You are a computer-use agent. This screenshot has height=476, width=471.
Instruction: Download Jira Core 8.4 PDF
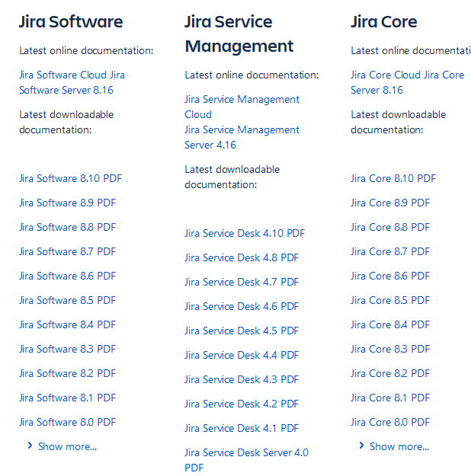390,324
